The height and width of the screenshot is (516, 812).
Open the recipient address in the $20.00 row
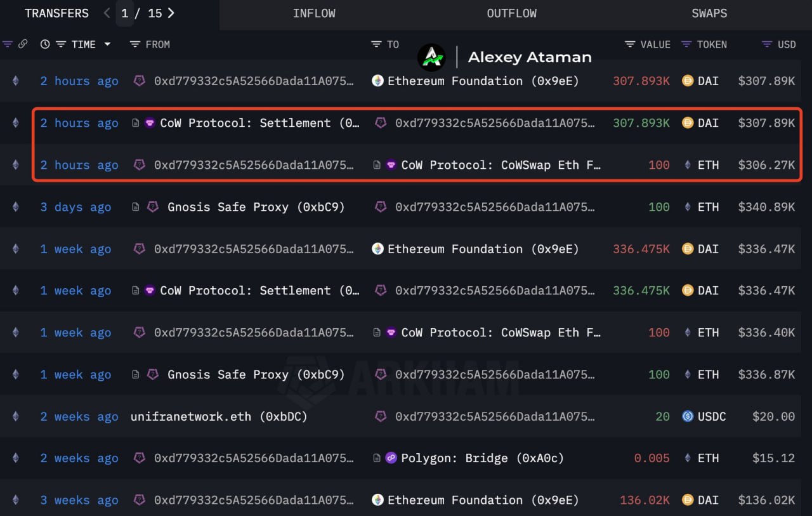(495, 416)
